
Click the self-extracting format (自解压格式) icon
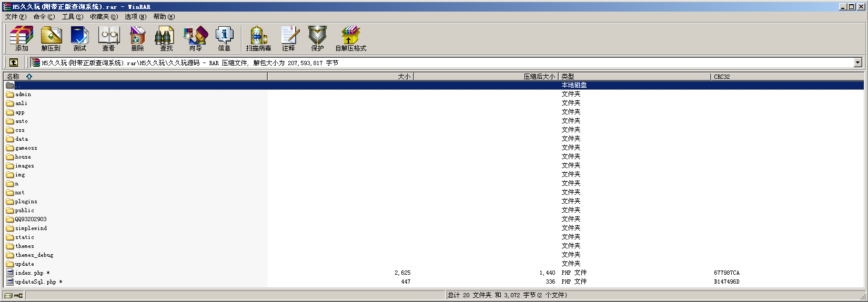click(350, 39)
